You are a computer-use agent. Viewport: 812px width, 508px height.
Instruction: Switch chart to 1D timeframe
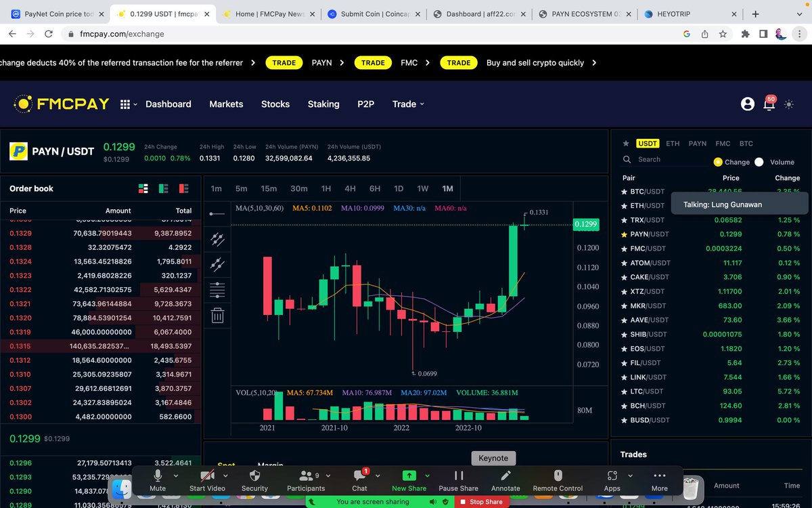[x=399, y=188]
